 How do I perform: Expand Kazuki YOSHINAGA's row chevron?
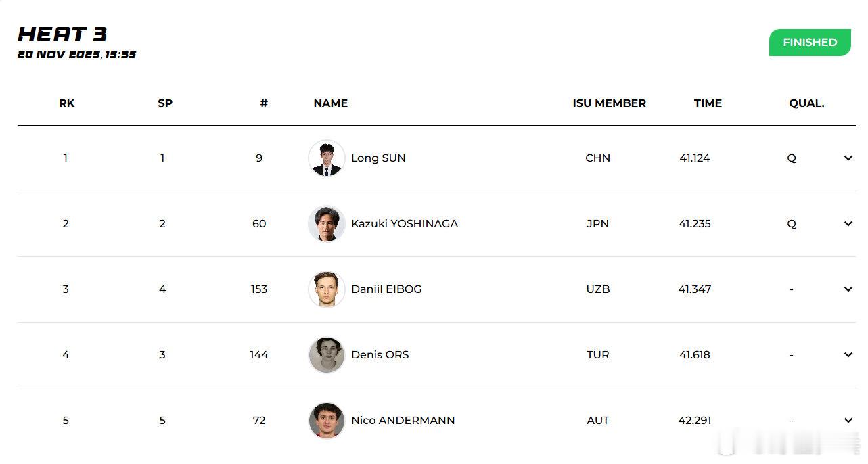pos(848,224)
